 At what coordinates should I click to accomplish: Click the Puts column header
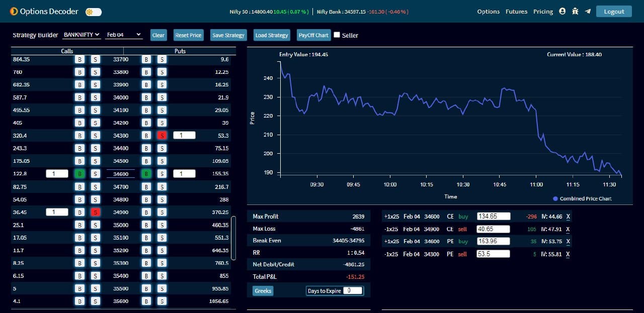[180, 51]
